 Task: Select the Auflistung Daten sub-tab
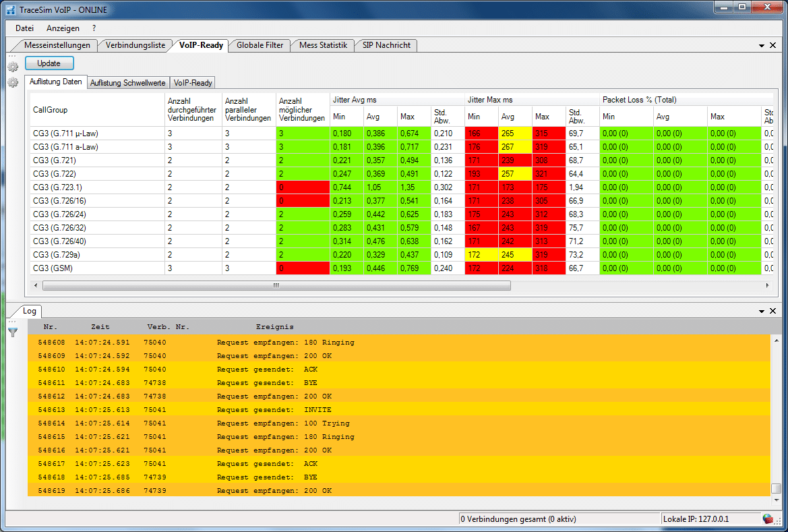(x=56, y=82)
